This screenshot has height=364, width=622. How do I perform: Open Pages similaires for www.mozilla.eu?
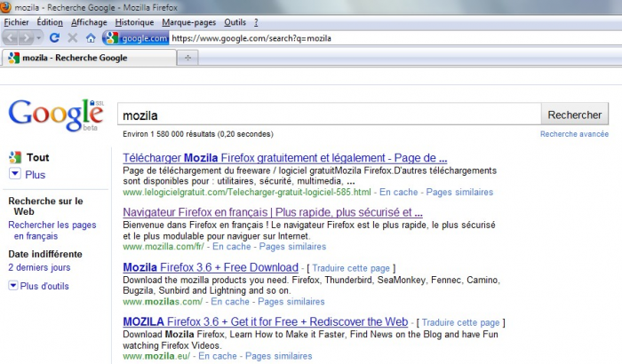point(278,356)
